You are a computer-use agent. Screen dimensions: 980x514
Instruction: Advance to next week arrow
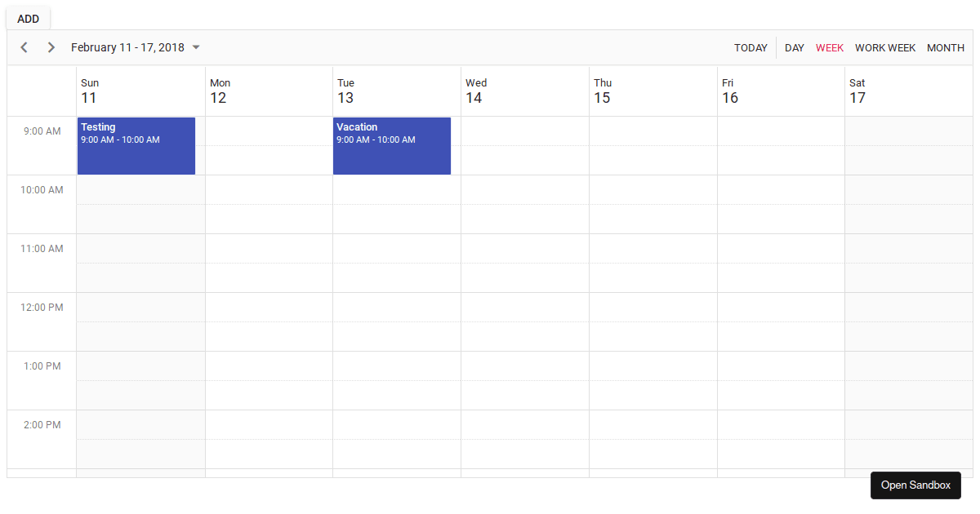51,47
